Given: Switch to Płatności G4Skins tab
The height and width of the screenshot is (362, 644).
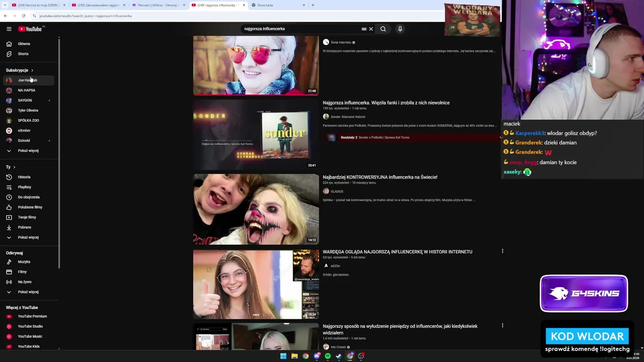Looking at the screenshot, I should (158, 5).
